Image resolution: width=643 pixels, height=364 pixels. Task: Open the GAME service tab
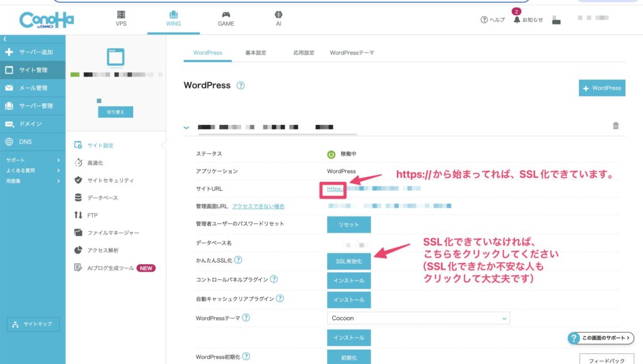(x=226, y=18)
